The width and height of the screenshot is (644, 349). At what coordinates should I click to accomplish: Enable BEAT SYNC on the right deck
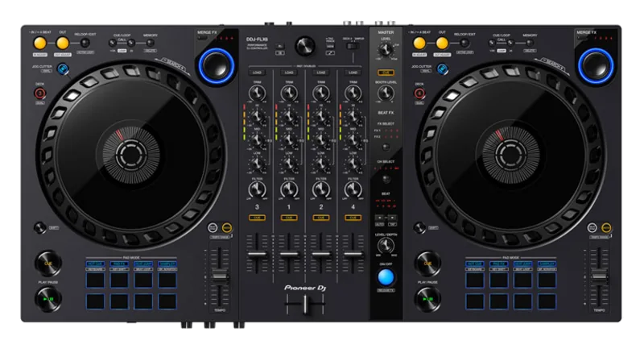(592, 227)
